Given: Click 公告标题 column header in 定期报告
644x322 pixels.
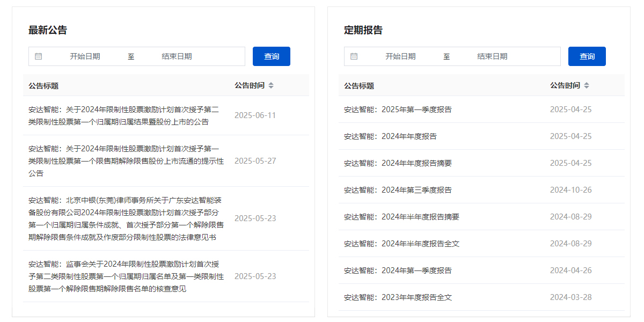Looking at the screenshot, I should [359, 85].
